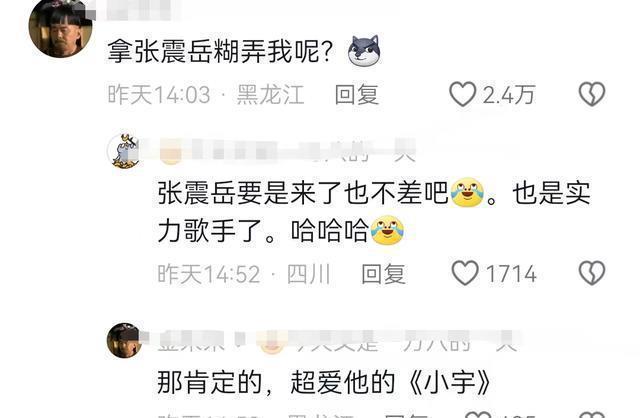This screenshot has height=418, width=640.
Task: Select the reply 那肯定的，超爱他的《小宇》
Action: [x=324, y=382]
